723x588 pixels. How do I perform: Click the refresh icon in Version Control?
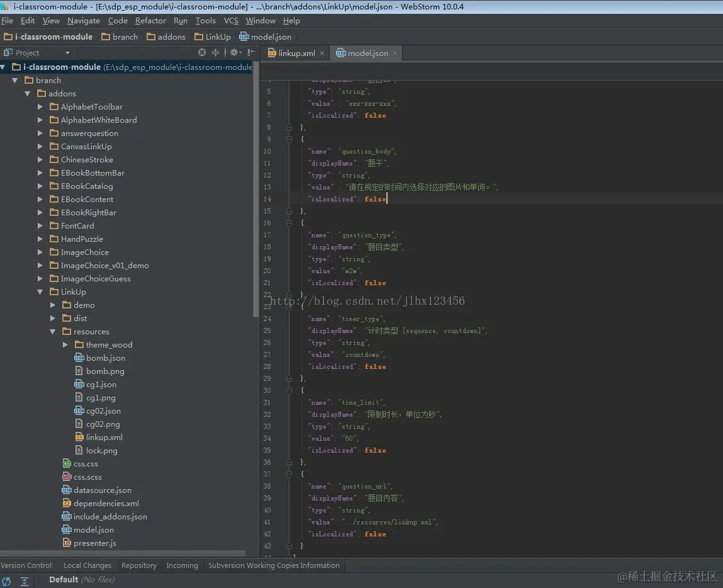click(x=6, y=581)
